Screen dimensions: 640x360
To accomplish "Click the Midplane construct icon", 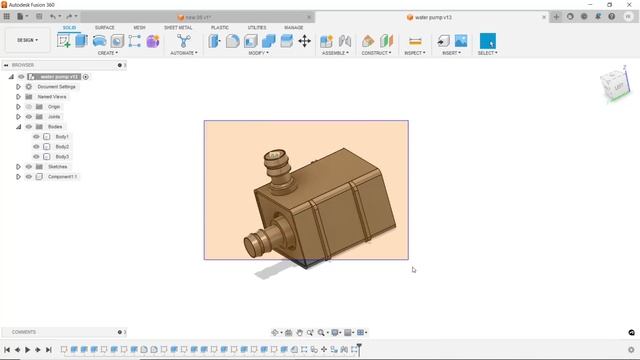I will click(x=386, y=41).
